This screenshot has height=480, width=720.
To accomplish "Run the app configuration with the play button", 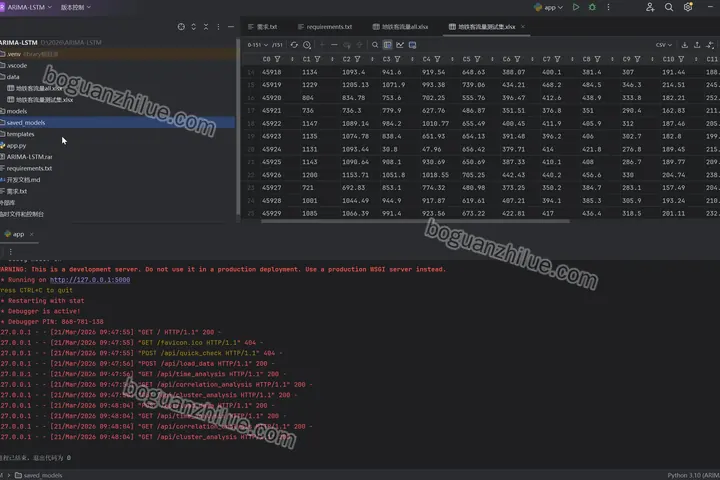I will click(x=576, y=7).
